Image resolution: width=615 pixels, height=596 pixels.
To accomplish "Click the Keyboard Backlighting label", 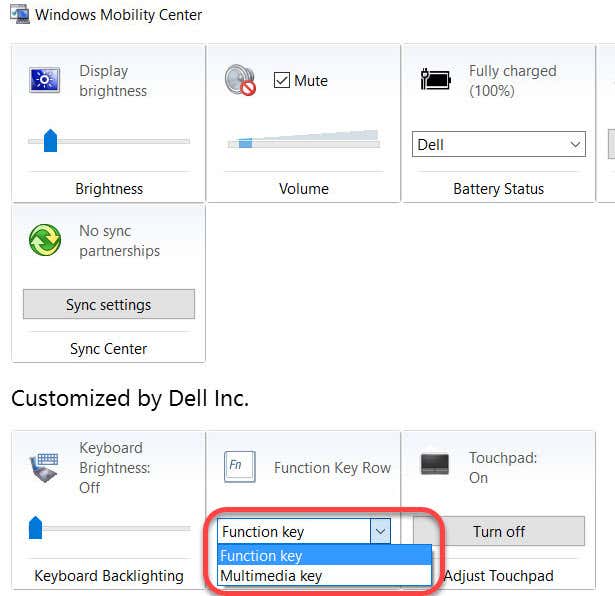I will [109, 576].
